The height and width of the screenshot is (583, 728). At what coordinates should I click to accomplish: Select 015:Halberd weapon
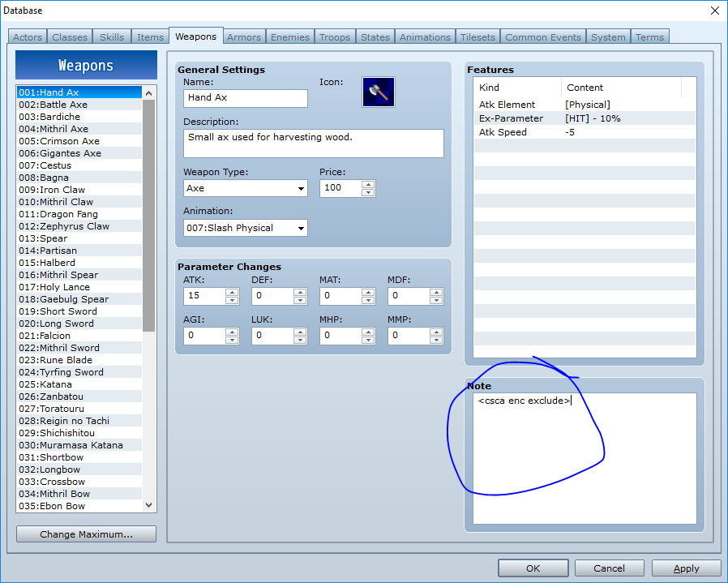[x=79, y=263]
